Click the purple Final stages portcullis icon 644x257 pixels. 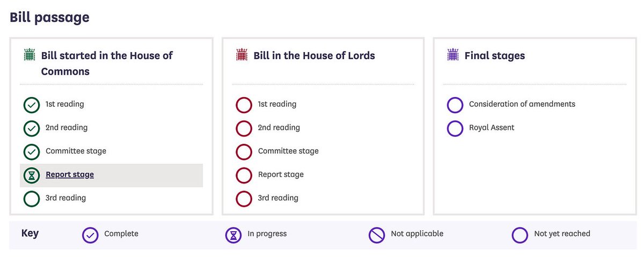click(x=453, y=55)
